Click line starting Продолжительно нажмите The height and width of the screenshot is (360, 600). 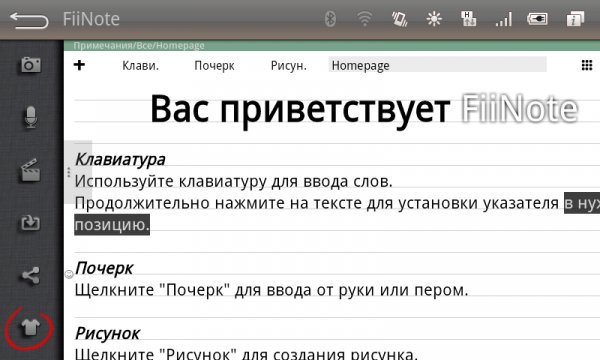(337, 203)
